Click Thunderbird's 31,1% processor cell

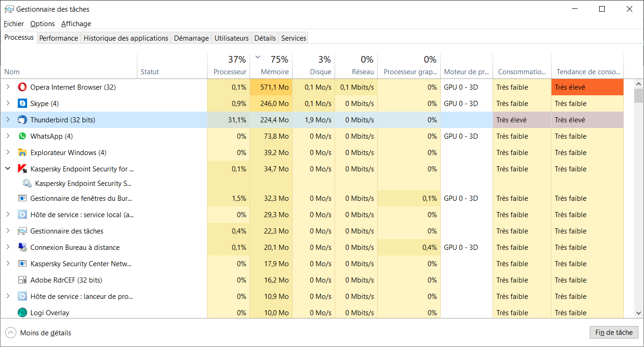click(229, 120)
